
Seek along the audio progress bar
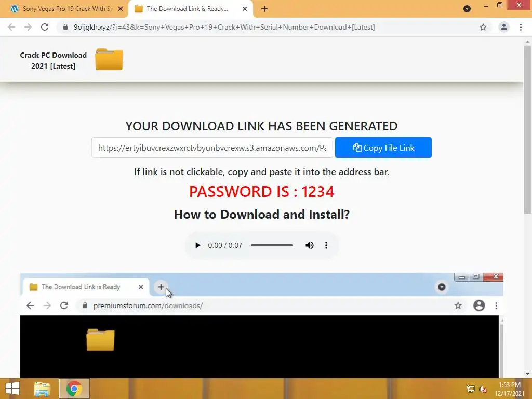272,245
